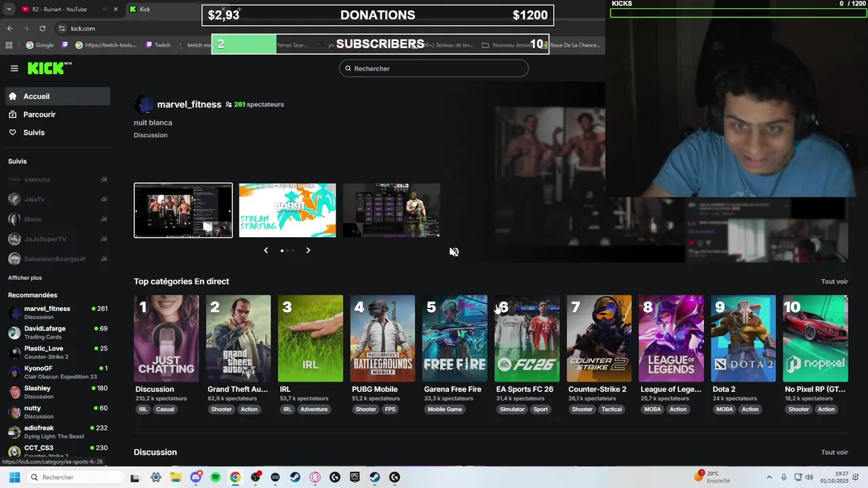
Task: Unmute the featured stream player
Action: click(454, 251)
